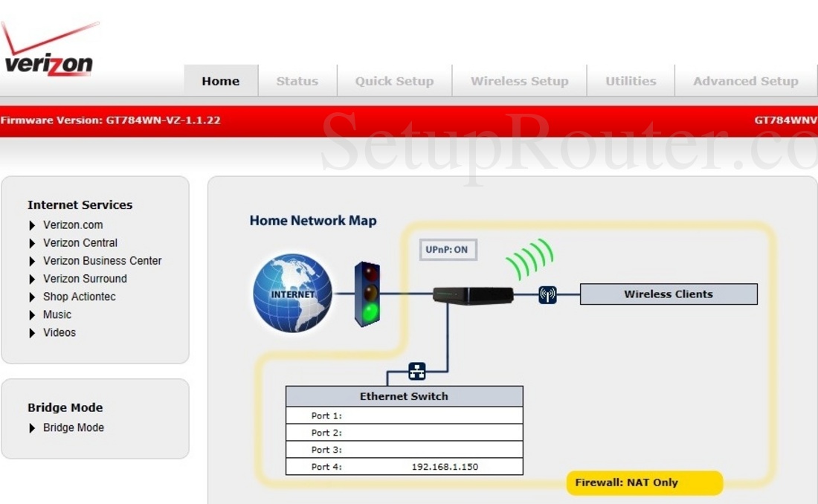Open the Advanced Setup tab
Viewport: 818px width, 504px height.
tap(745, 80)
